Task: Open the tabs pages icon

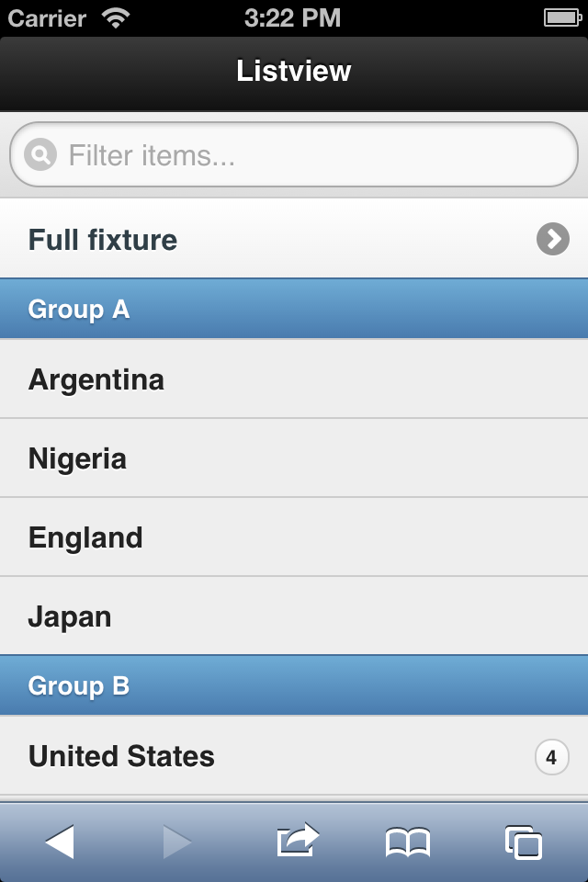Action: pos(524,842)
